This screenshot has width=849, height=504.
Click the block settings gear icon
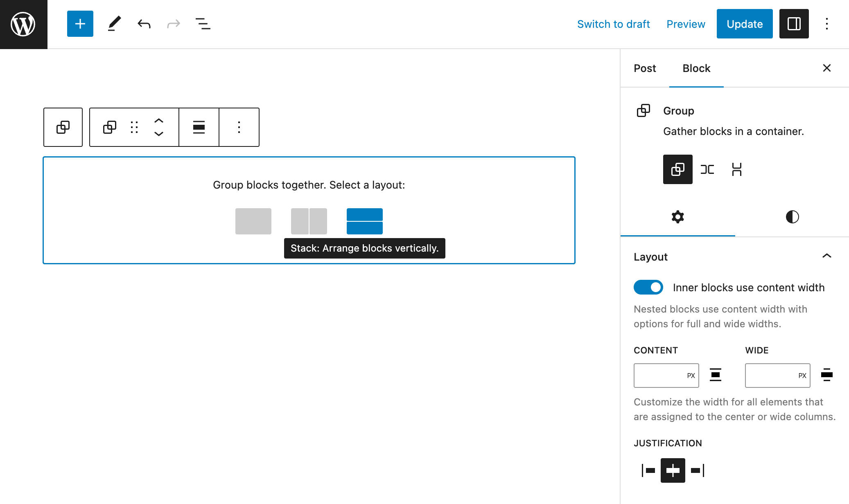(x=678, y=216)
